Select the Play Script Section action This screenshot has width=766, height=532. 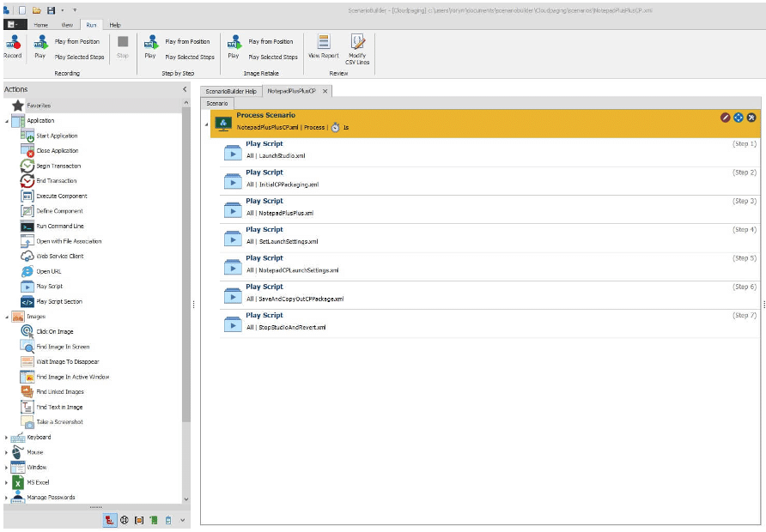[x=52, y=302]
